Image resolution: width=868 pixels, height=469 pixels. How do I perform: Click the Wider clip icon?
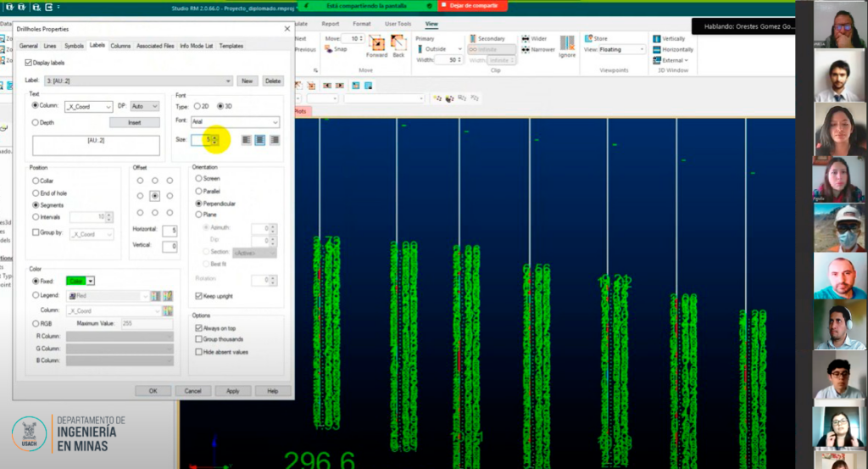coord(526,39)
